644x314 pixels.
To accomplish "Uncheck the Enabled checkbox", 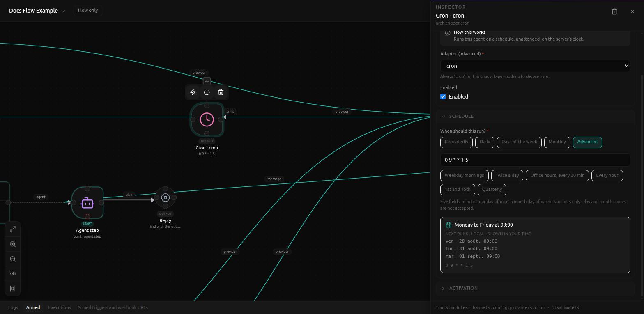I will point(443,97).
